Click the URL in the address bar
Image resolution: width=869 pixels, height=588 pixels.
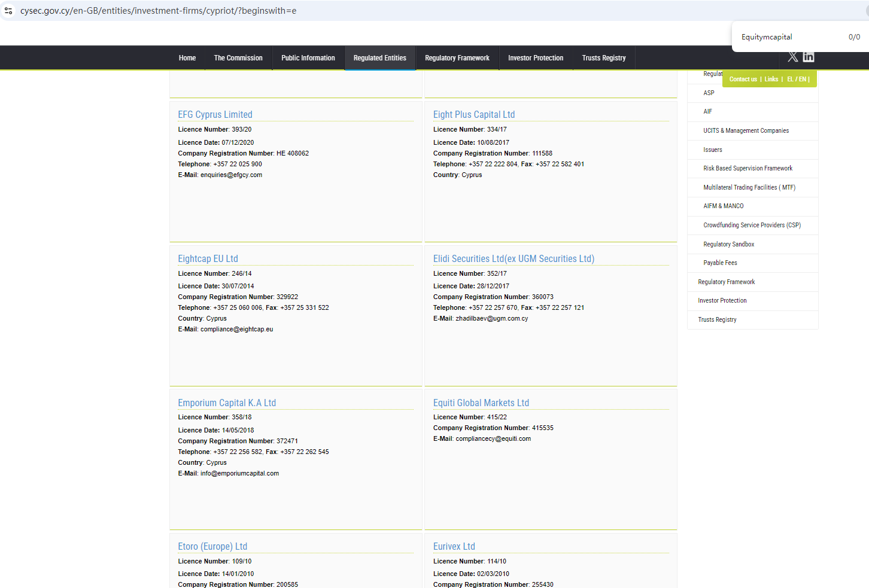(x=159, y=11)
